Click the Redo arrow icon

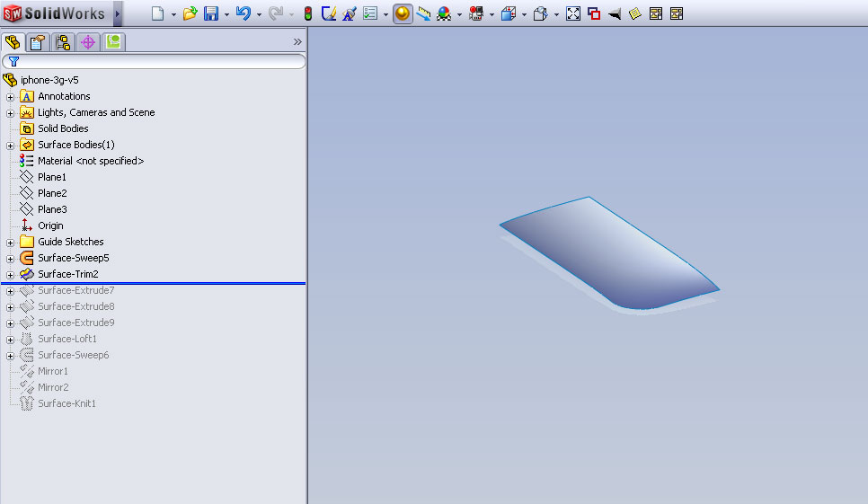275,13
